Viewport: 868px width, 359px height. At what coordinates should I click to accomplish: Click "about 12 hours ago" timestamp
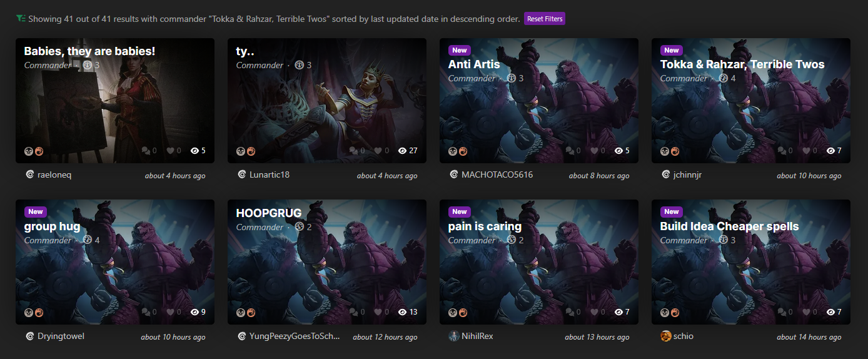[385, 337]
